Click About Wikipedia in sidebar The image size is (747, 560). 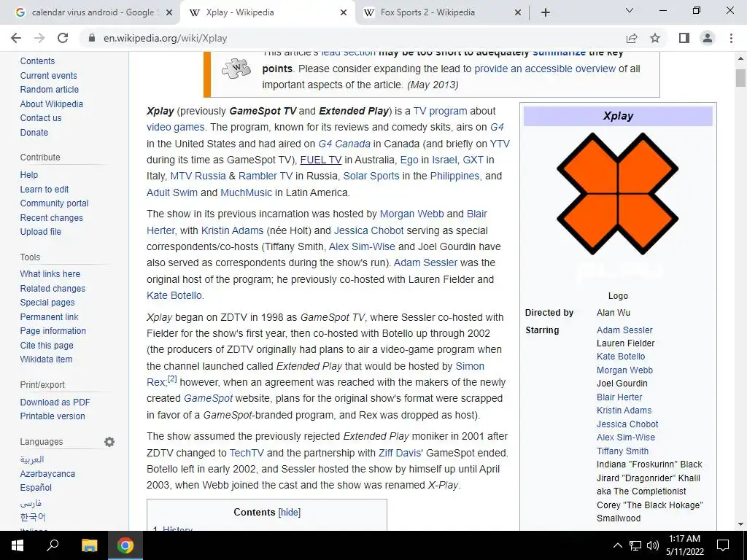tap(52, 104)
